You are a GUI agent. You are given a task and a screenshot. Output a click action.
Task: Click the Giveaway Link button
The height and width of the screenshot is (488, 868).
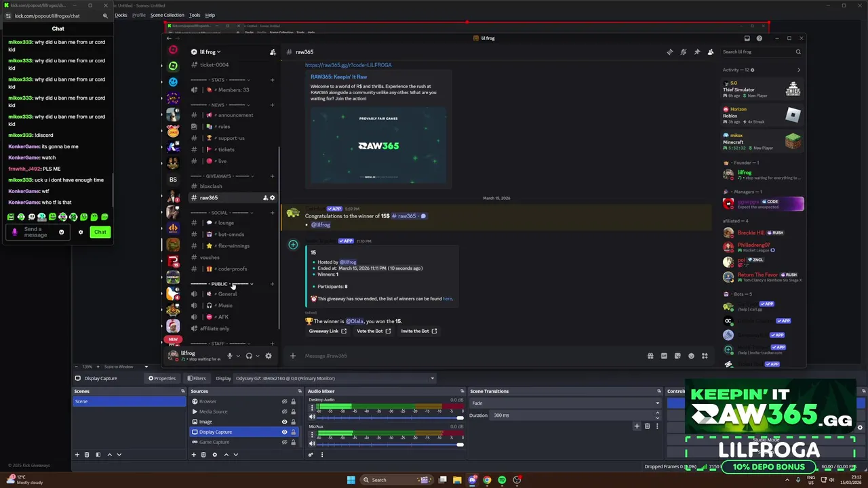(328, 331)
